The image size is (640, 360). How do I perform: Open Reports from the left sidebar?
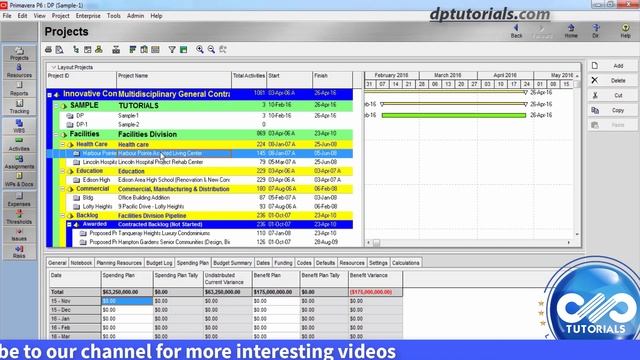(x=19, y=89)
